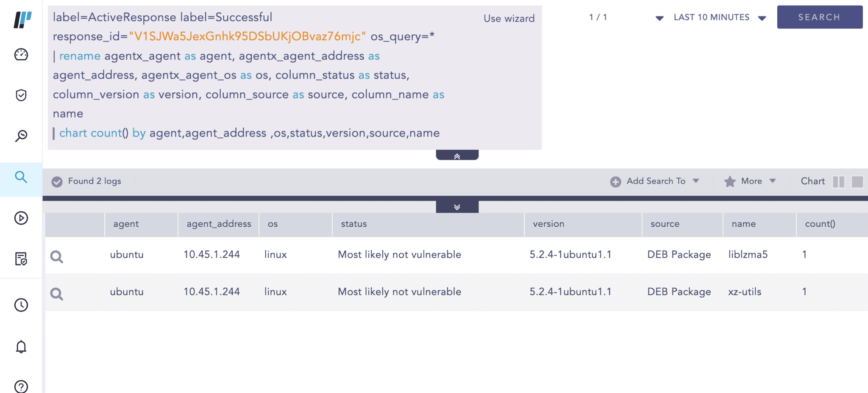Open the investigation magnifier sidebar icon
Image resolution: width=868 pixels, height=393 pixels.
point(21,136)
